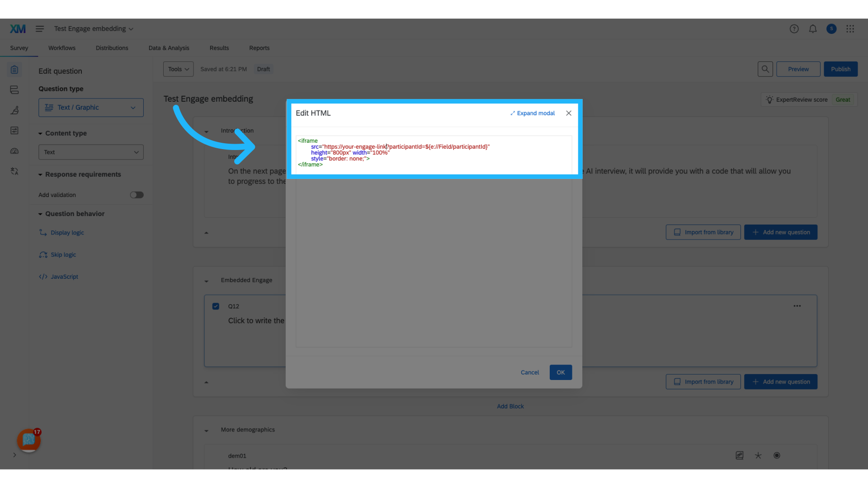Switch to the Workflows tab

[x=62, y=48]
